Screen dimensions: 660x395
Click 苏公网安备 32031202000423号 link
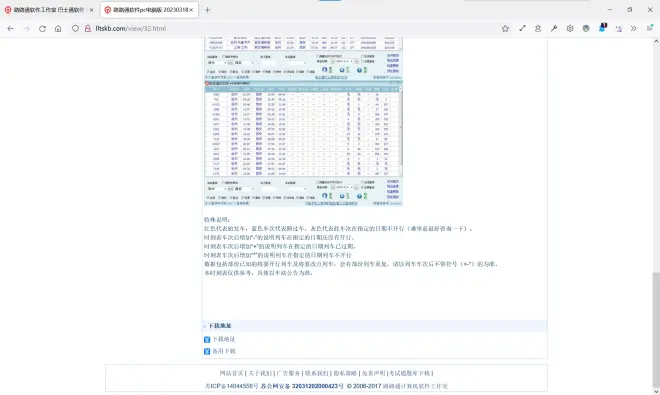tap(302, 386)
